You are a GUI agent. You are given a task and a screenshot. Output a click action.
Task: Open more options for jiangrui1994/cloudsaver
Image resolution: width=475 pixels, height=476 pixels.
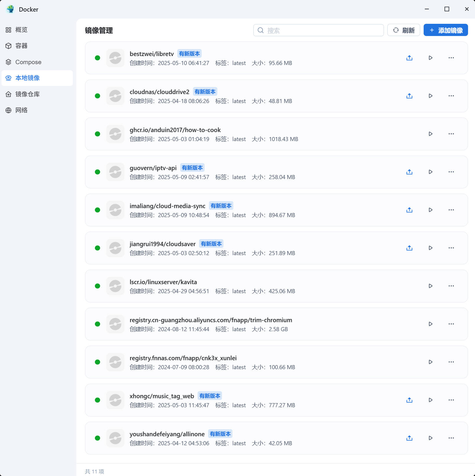tap(451, 248)
